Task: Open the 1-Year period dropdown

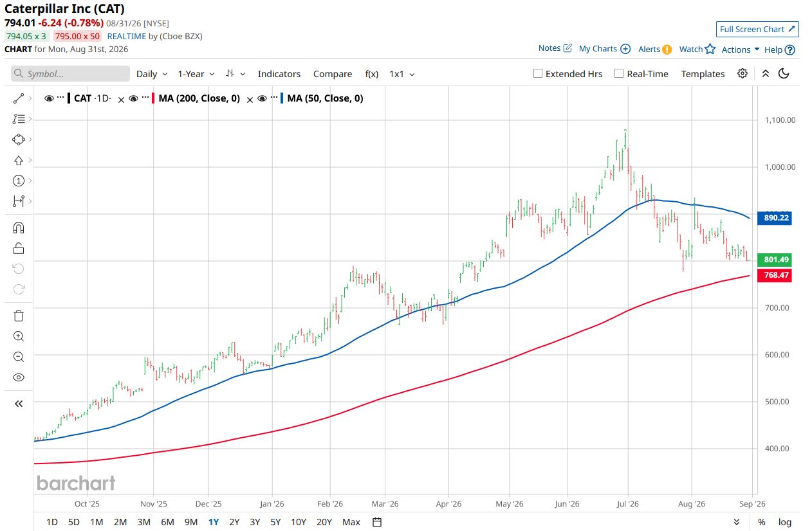Action: click(x=196, y=74)
